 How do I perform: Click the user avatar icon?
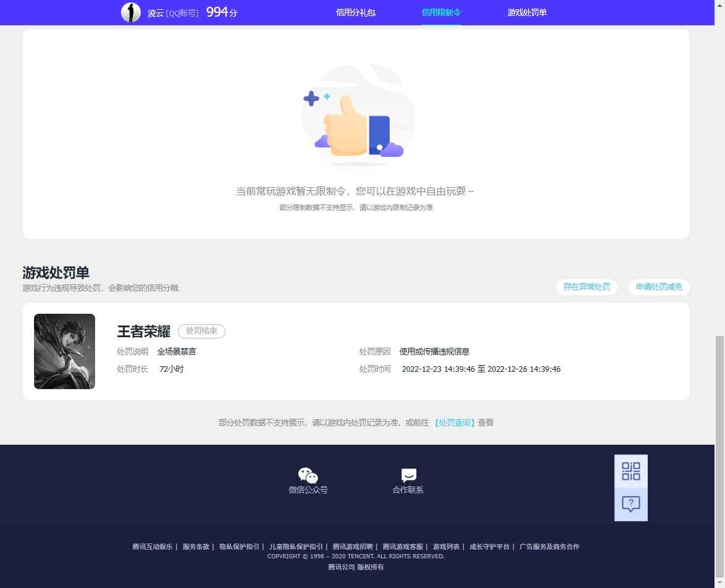pos(131,12)
